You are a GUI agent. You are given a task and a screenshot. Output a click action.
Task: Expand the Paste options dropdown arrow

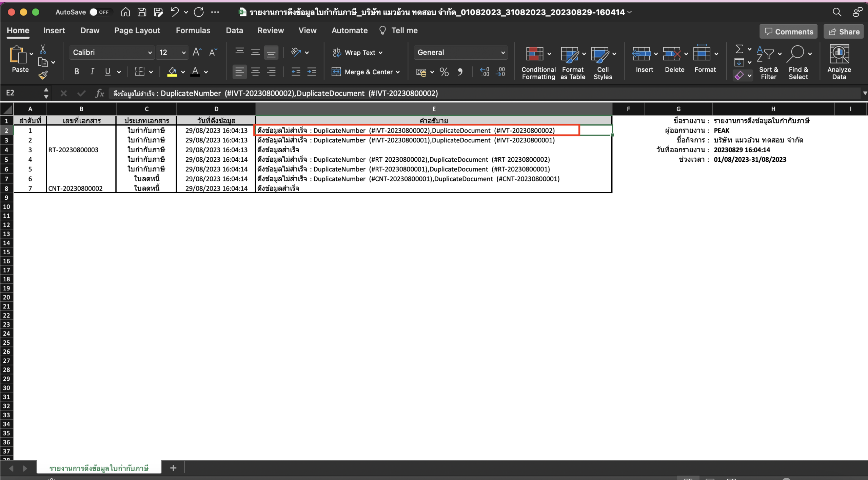point(31,54)
